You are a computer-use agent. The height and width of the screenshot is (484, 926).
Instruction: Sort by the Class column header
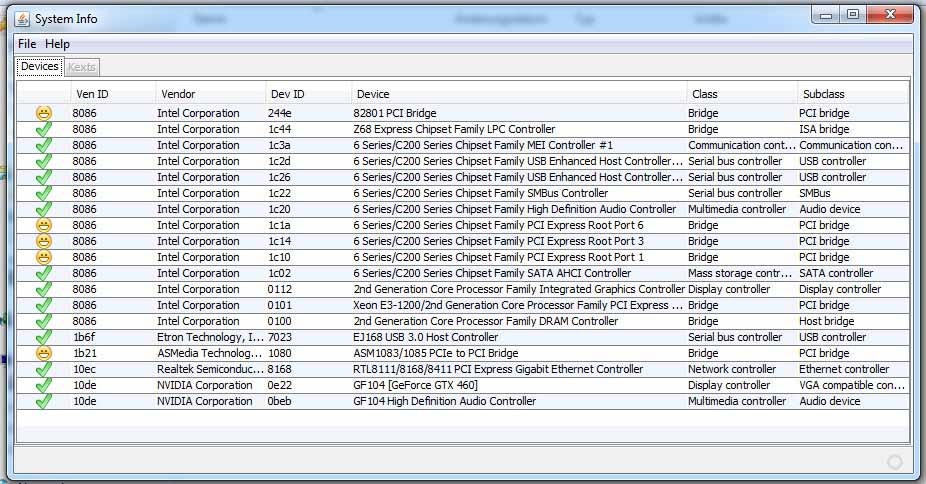742,94
